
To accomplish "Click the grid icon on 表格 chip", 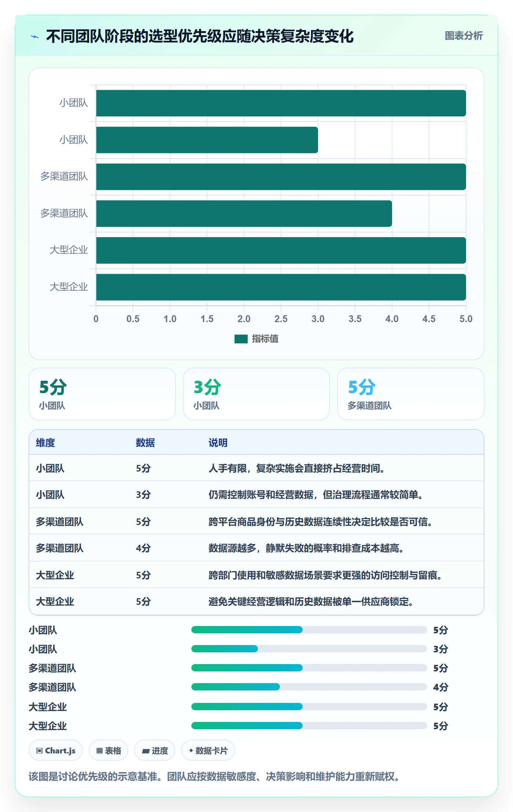I will pyautogui.click(x=99, y=750).
